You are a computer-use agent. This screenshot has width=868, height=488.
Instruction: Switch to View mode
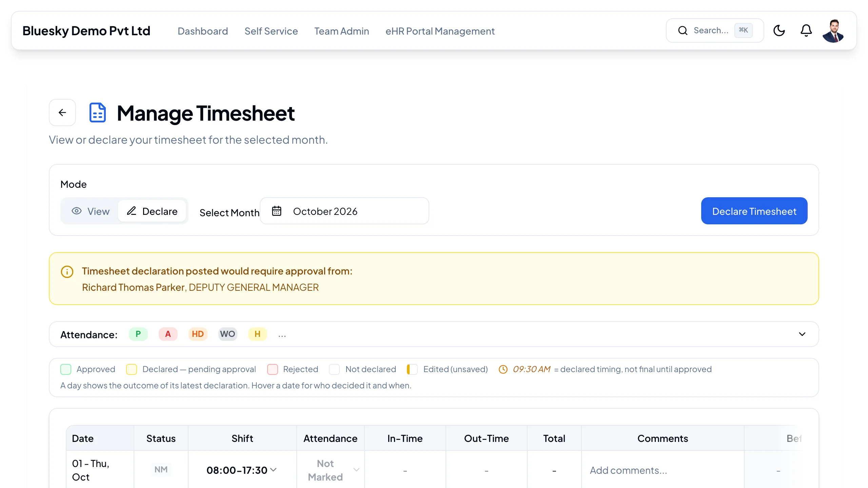pyautogui.click(x=91, y=211)
